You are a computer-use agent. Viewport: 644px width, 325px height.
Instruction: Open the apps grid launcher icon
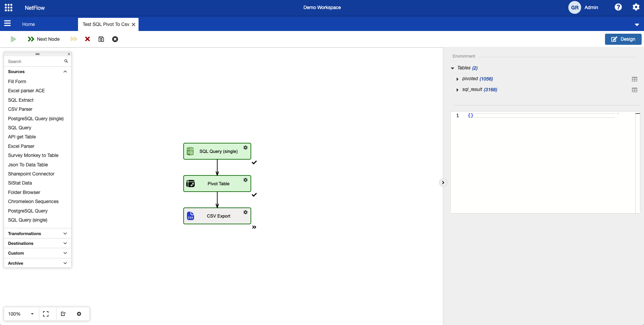click(x=9, y=7)
